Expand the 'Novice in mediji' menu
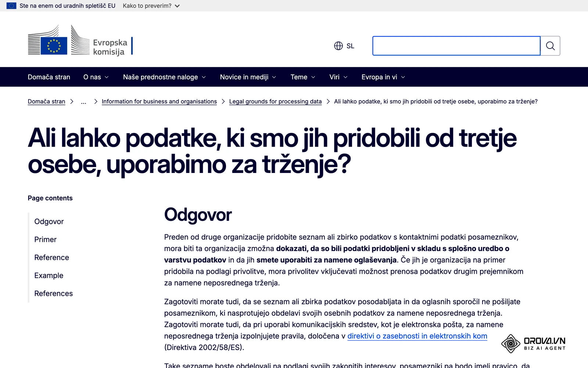Image resolution: width=588 pixels, height=368 pixels. [x=248, y=77]
